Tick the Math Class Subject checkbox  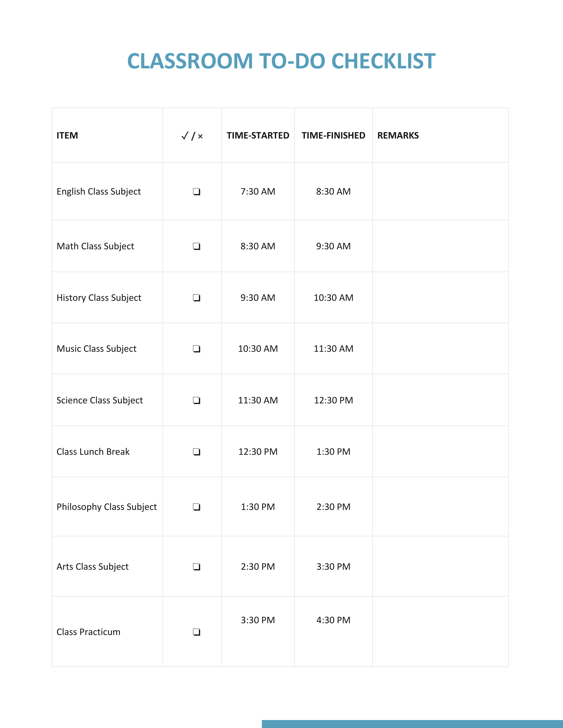(196, 246)
